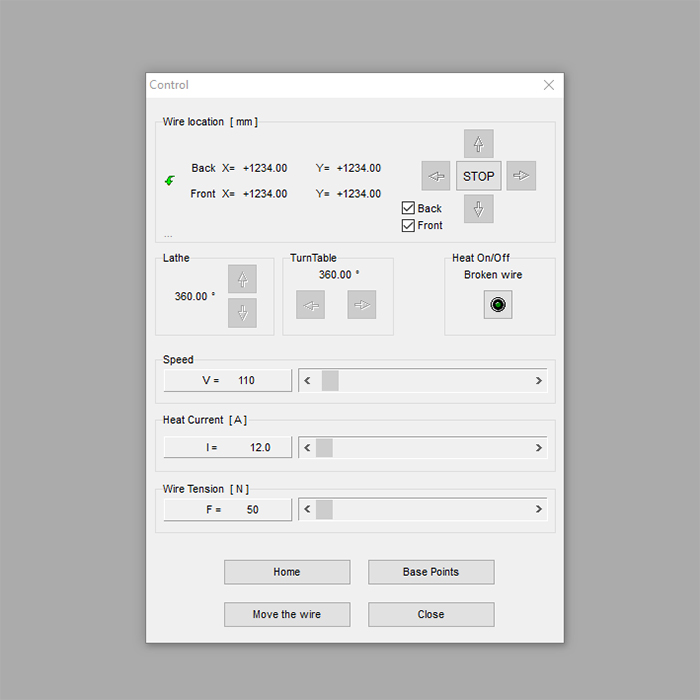
Task: Lower the Lathe with down arrow
Action: [x=242, y=313]
